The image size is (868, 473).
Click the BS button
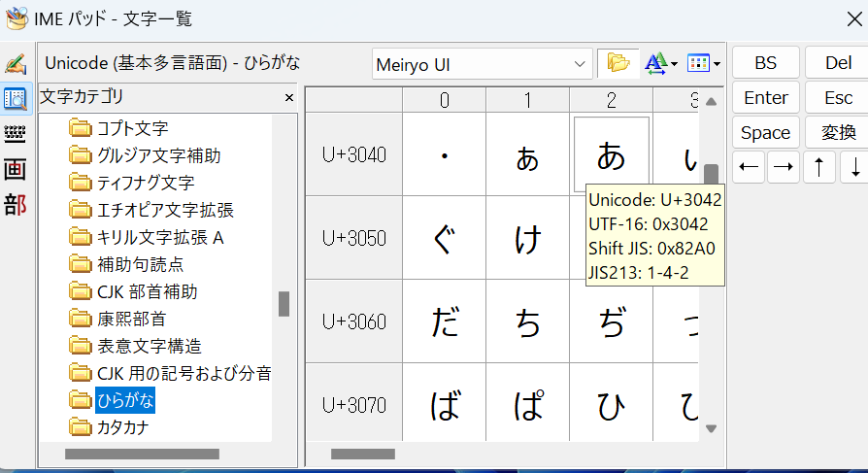pos(766,62)
